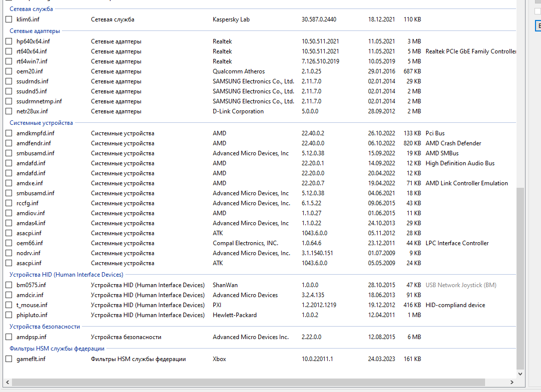Check the phipluto.inf Hewlett-Packard checkbox
The height and width of the screenshot is (392, 541).
coord(9,315)
